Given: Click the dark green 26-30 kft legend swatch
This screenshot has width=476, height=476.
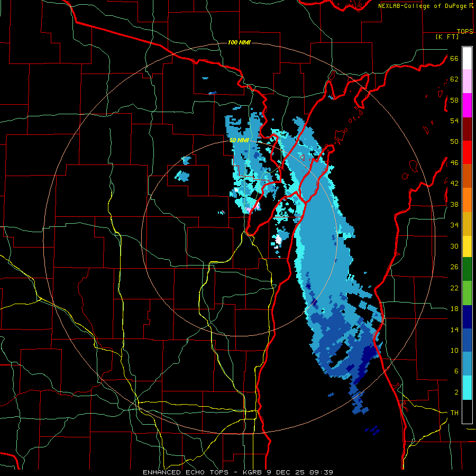Looking at the screenshot, I should [467, 269].
